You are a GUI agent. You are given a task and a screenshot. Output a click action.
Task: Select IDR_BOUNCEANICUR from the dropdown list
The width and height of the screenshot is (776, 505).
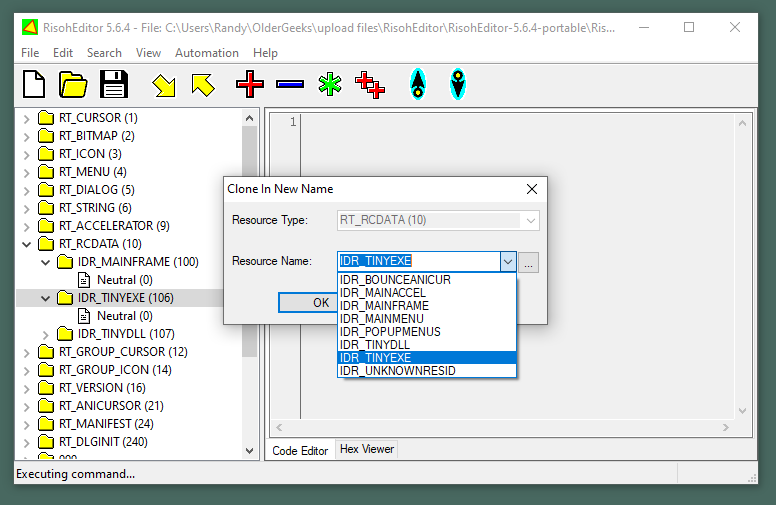[427, 280]
